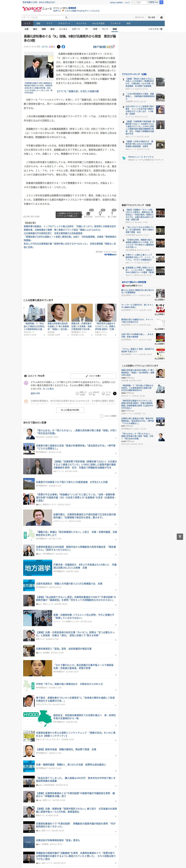186x868 pixels.
Task: Open article 兵庫県庁の知事室フロア侵入で56歳男逮捕
Action: tap(72, 482)
